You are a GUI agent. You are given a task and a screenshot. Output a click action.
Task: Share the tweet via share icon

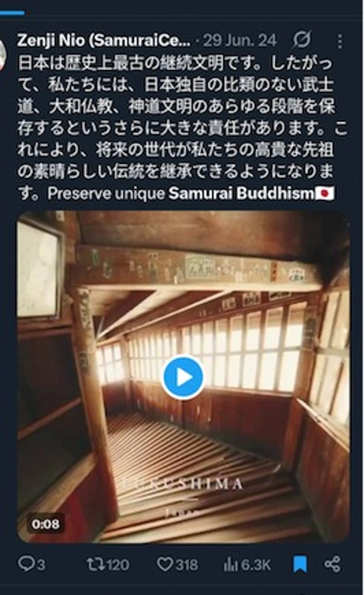(332, 564)
